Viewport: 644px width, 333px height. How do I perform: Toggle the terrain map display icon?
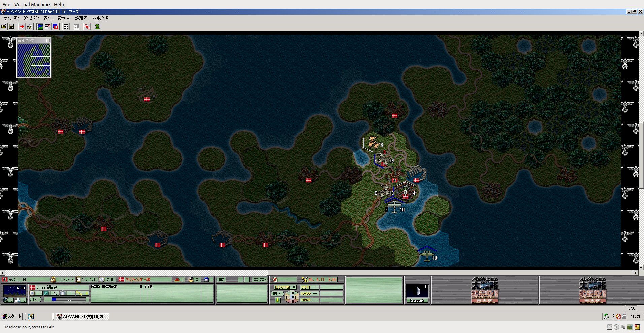tap(40, 27)
